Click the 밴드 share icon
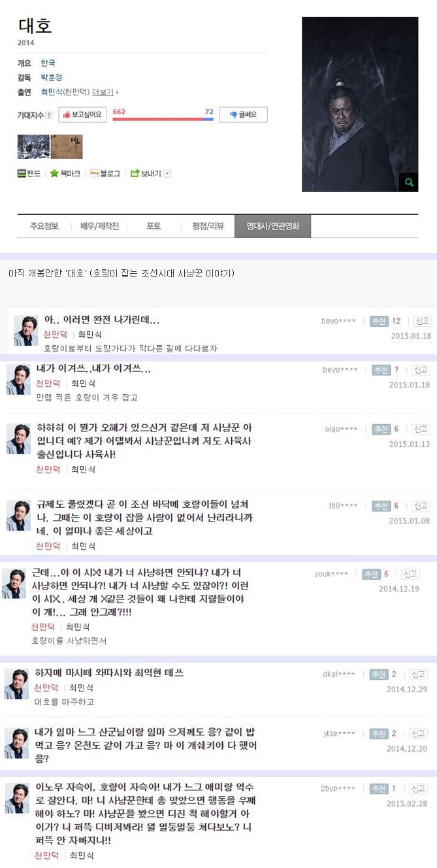The width and height of the screenshot is (437, 868). (x=22, y=173)
